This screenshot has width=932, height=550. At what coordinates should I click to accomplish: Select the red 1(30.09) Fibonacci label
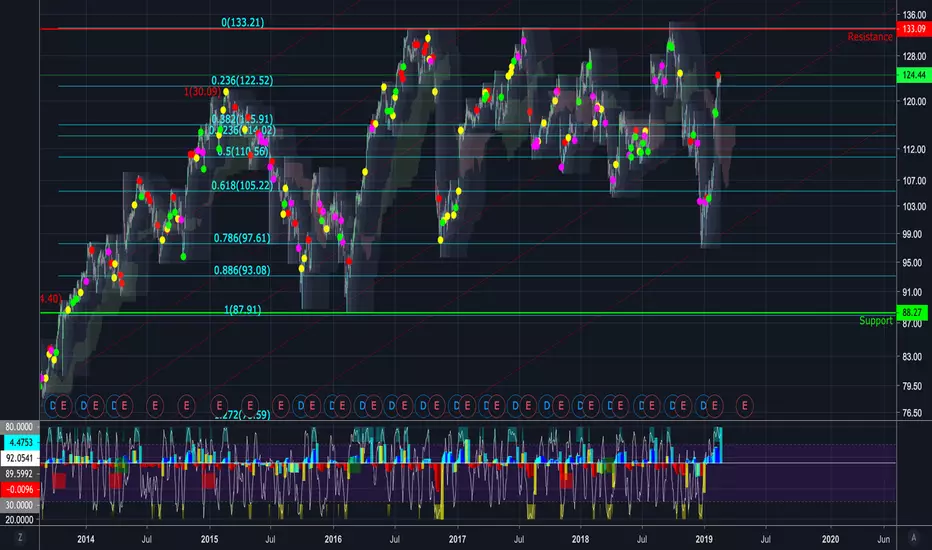[202, 92]
